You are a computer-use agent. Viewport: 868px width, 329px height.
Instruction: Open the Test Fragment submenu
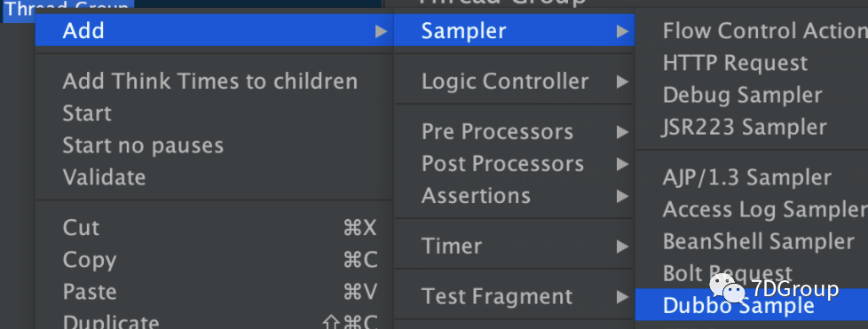tap(514, 297)
